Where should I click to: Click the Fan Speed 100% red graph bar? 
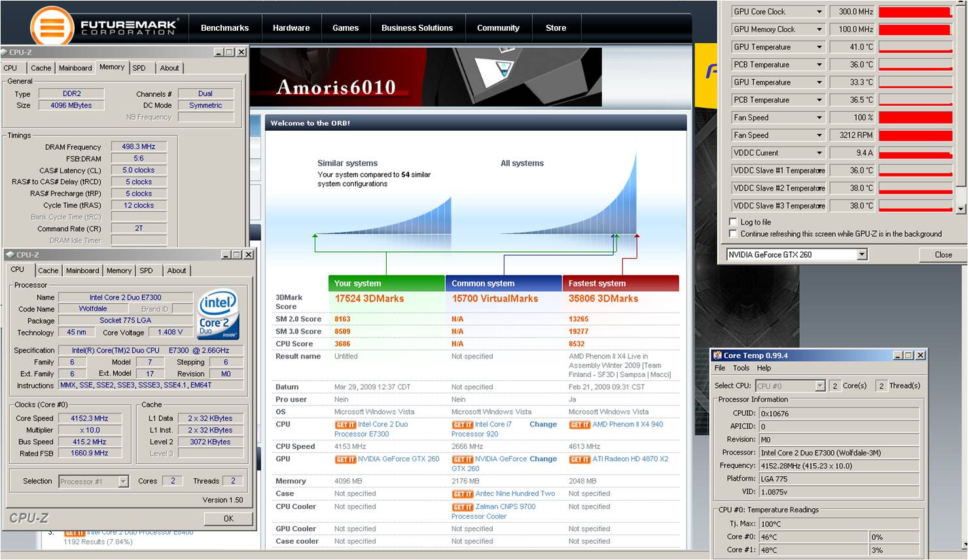click(916, 118)
